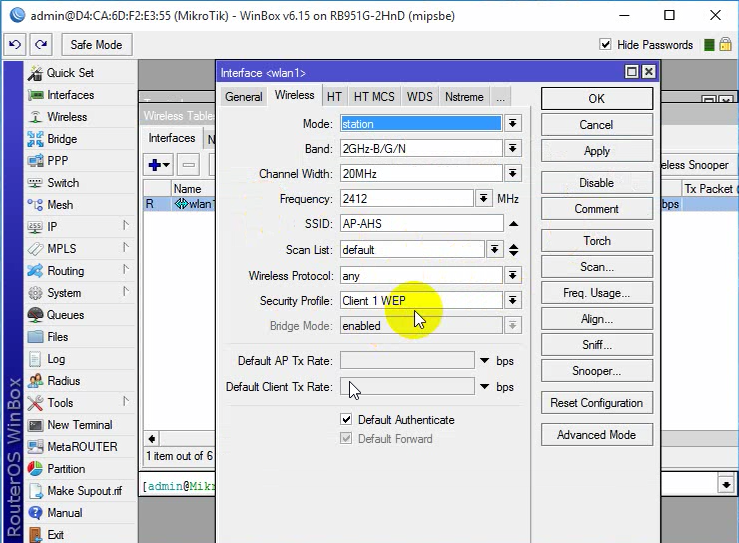Expand the Tools submenu
739x543 pixels.
[126, 402]
